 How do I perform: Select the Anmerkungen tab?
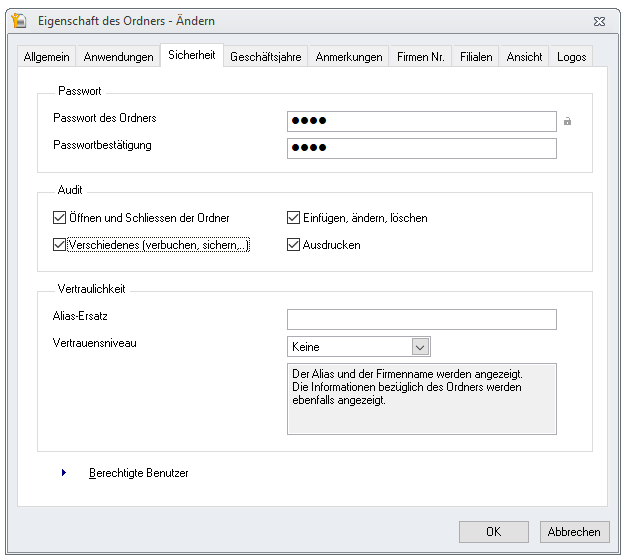[349, 57]
